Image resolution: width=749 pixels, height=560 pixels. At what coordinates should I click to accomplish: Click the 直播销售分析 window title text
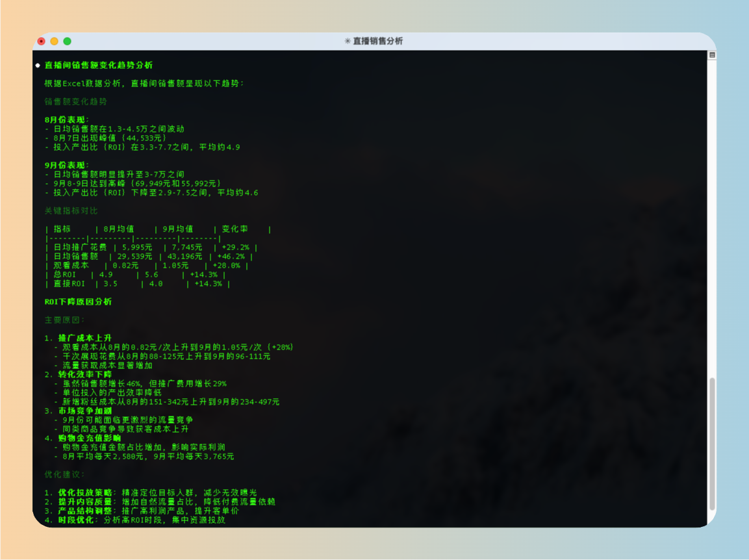click(x=377, y=41)
